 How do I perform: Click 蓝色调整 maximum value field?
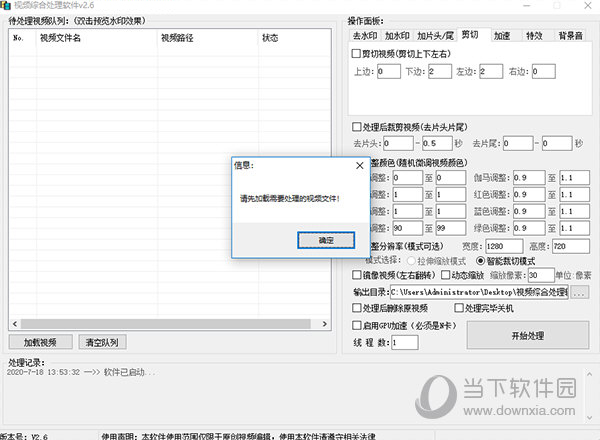coord(575,212)
